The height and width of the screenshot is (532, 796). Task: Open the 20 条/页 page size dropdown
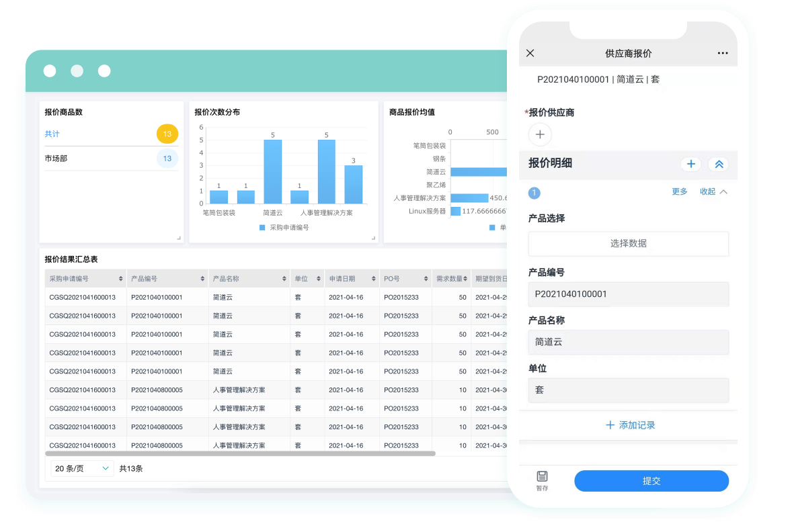point(82,469)
